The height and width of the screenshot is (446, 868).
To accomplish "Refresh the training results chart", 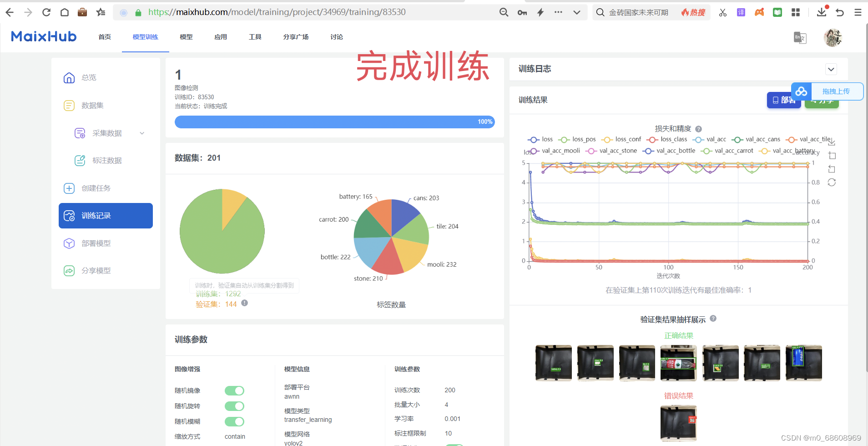I will tap(832, 182).
